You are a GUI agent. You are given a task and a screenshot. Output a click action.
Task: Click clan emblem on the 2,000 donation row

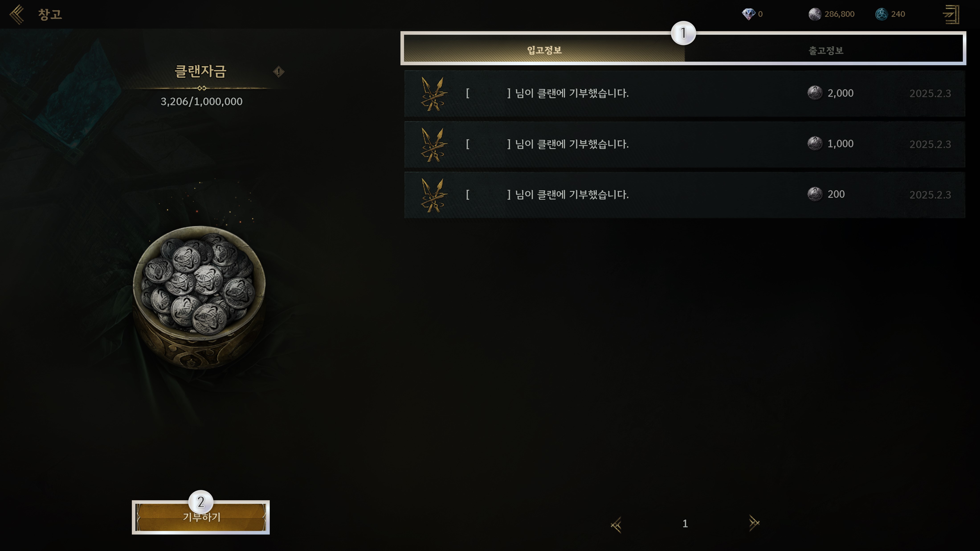(434, 94)
